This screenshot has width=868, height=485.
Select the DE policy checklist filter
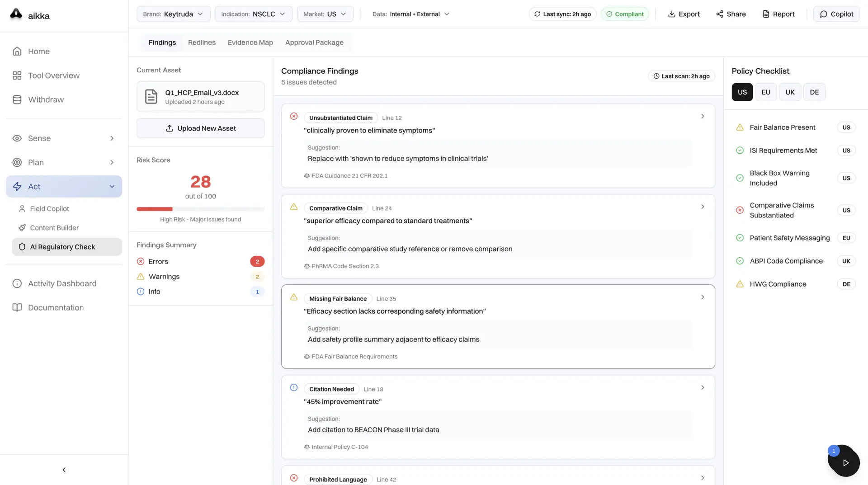[x=814, y=92]
